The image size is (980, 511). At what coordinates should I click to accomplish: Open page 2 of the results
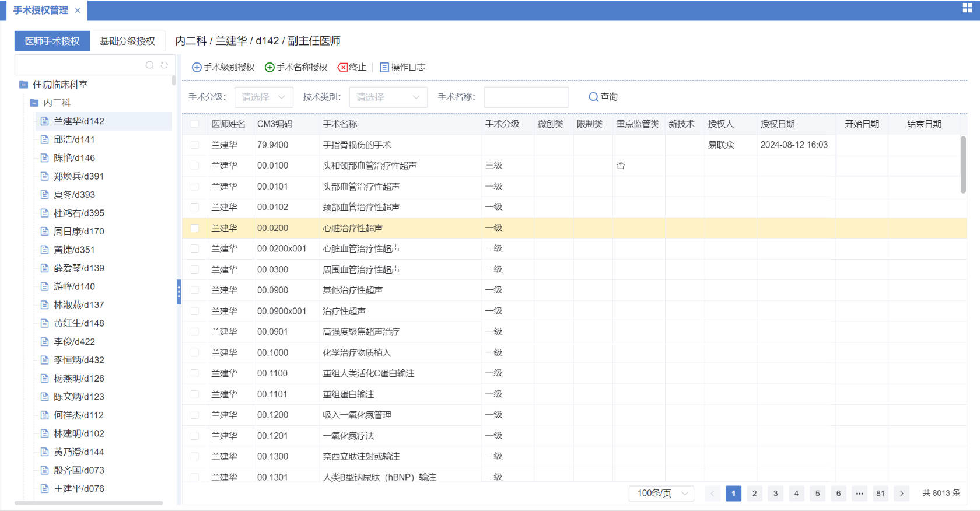click(754, 494)
